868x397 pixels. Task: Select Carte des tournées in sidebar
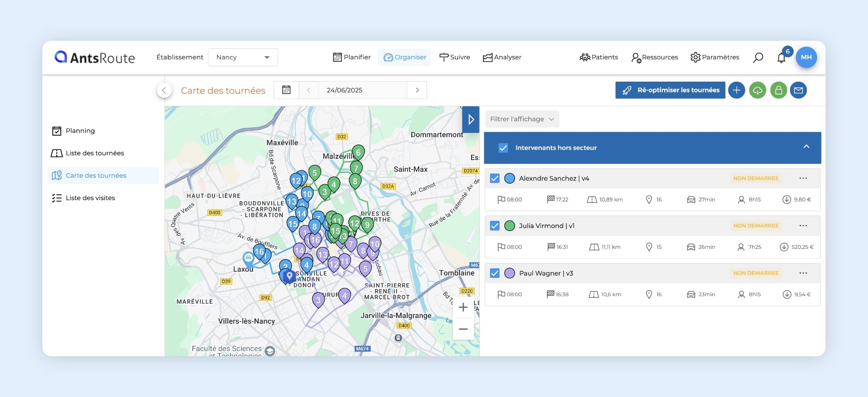(103, 175)
